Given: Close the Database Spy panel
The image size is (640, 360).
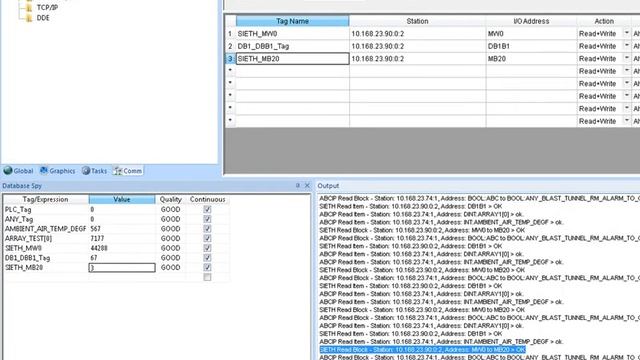Looking at the screenshot, I should click(307, 186).
